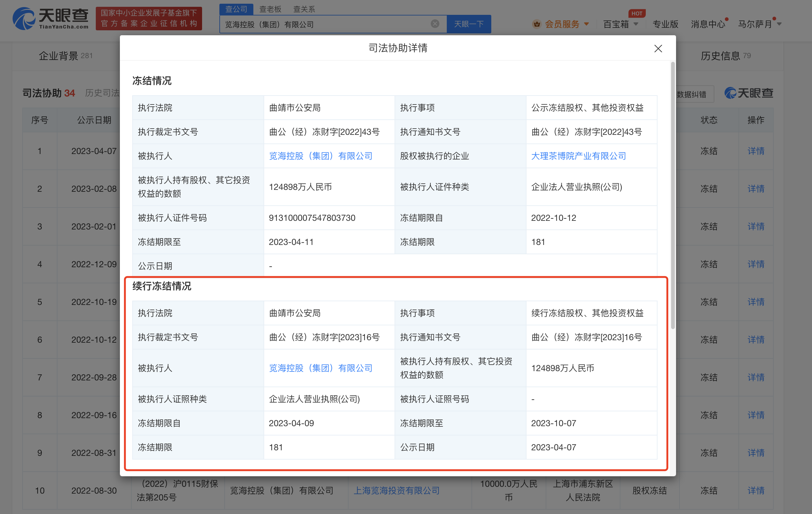Open 详情 for row 2022-12-09

[756, 264]
